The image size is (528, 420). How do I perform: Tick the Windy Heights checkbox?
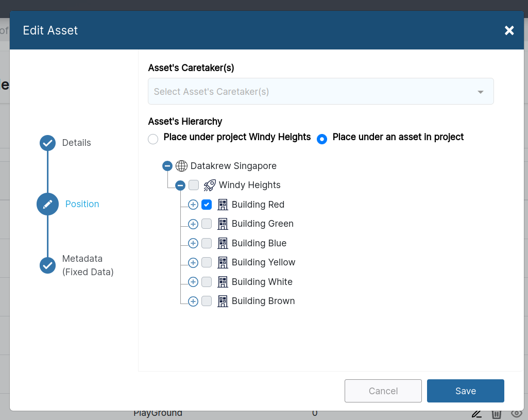coord(194,185)
